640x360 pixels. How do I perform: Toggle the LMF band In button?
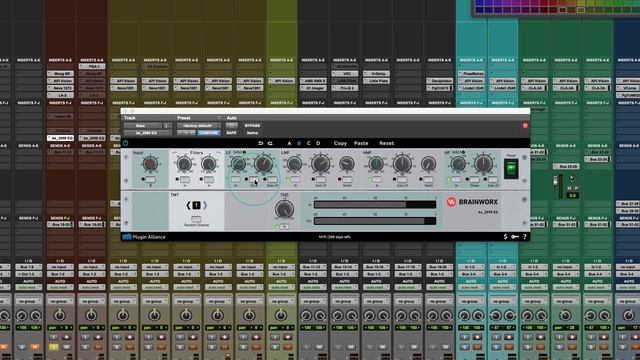pyautogui.click(x=295, y=180)
